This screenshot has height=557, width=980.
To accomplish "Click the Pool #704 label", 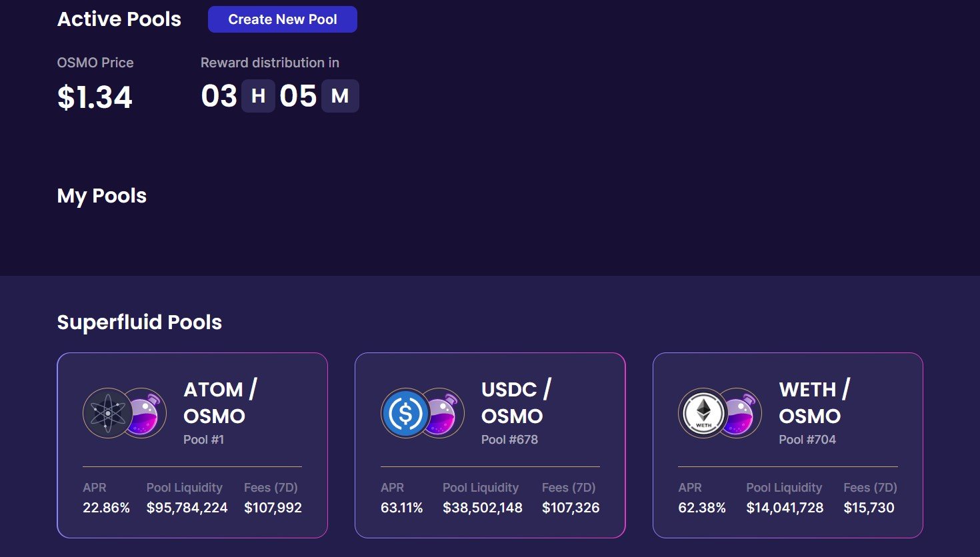I will point(807,440).
